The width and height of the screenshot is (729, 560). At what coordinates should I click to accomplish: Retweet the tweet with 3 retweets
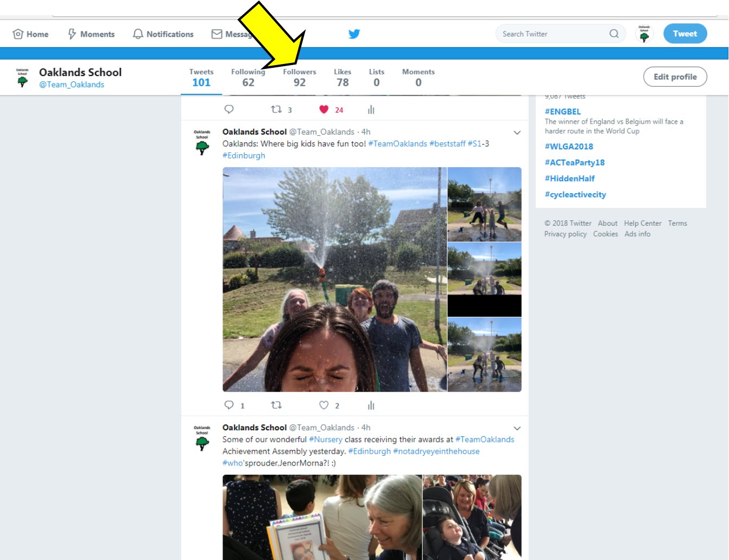pos(276,110)
